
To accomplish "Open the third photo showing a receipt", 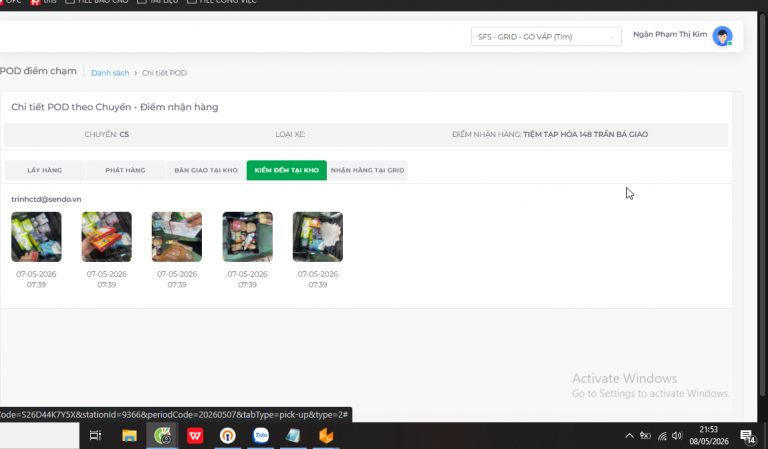I will (x=177, y=236).
